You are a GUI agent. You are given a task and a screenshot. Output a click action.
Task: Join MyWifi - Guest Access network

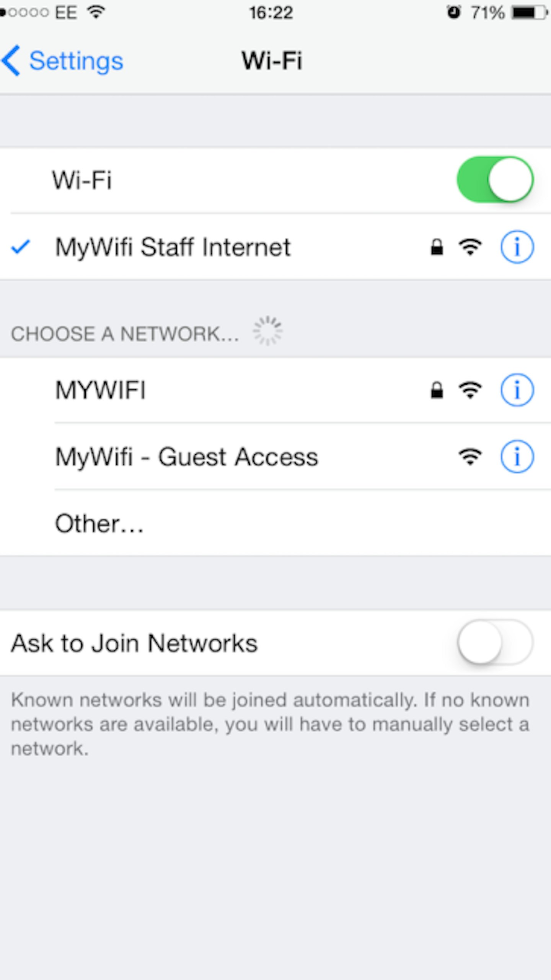[x=275, y=457]
